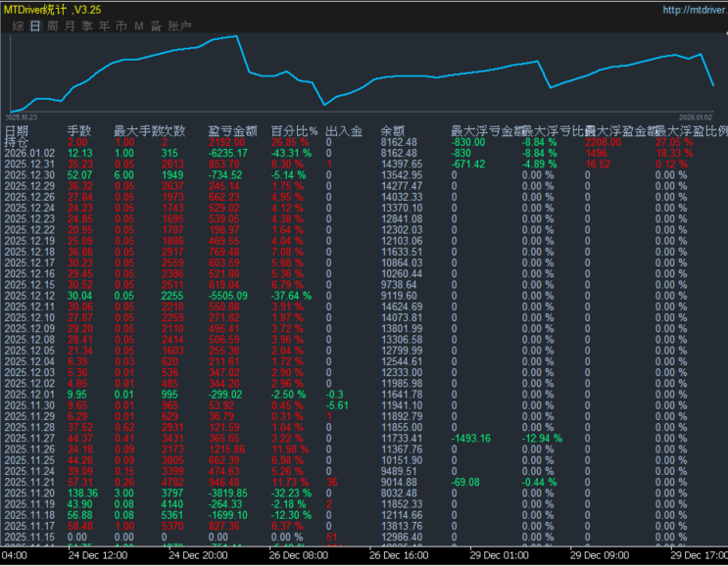Select the 账户 account tab
This screenshot has width=728, height=566.
click(x=179, y=26)
